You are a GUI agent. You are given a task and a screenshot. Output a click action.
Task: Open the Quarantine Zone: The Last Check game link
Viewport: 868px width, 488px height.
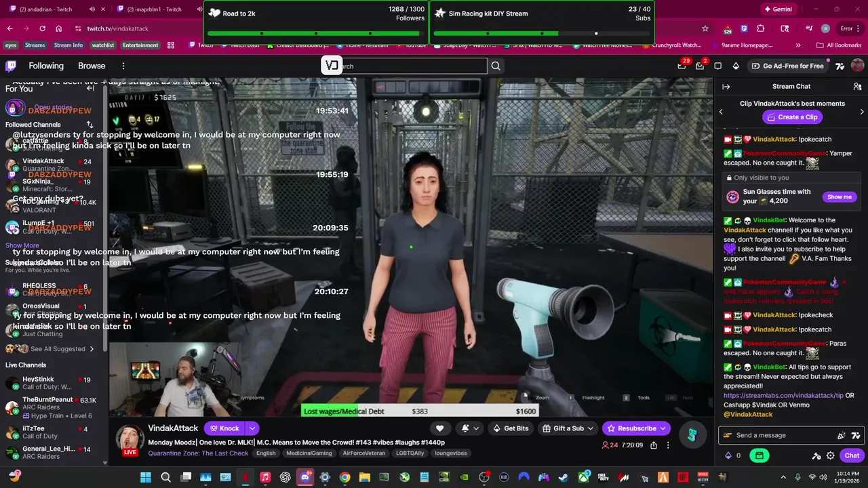pyautogui.click(x=198, y=453)
